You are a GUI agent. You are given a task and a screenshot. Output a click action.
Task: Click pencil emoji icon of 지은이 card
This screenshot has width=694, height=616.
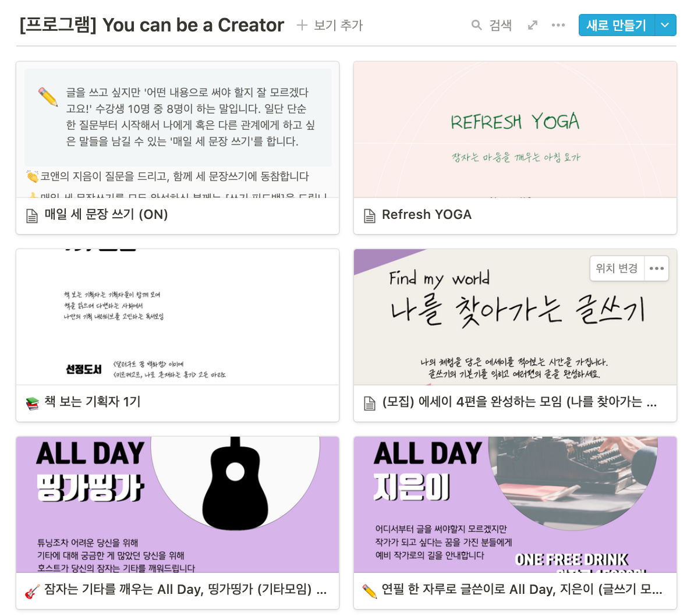[x=370, y=591]
